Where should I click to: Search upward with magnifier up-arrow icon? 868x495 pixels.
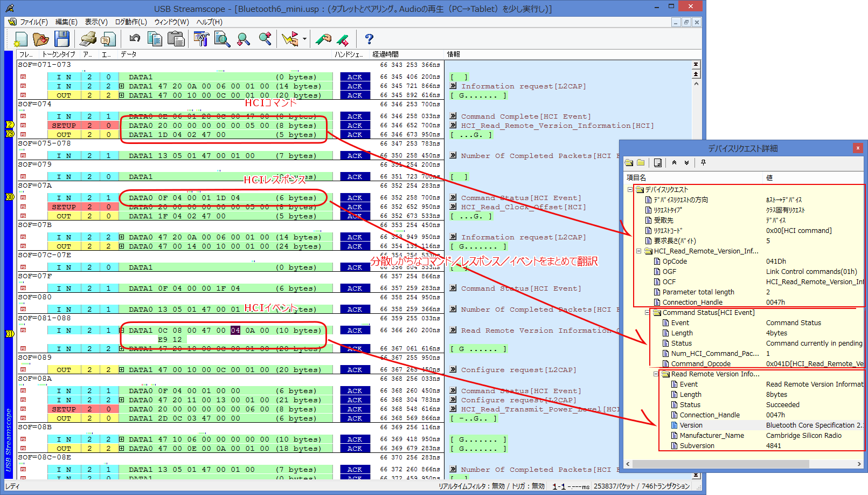click(265, 39)
